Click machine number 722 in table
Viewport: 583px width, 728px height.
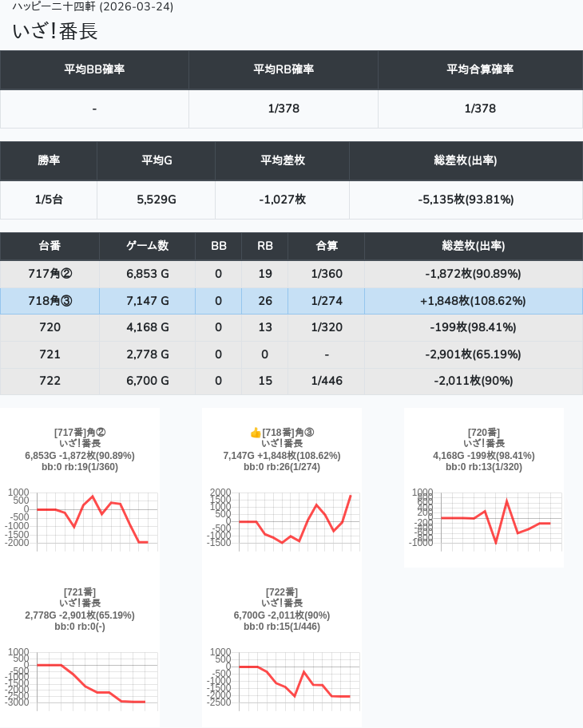point(50,381)
